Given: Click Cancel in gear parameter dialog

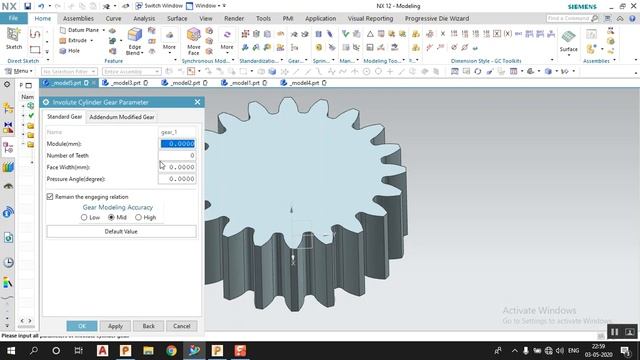Looking at the screenshot, I should click(x=182, y=326).
